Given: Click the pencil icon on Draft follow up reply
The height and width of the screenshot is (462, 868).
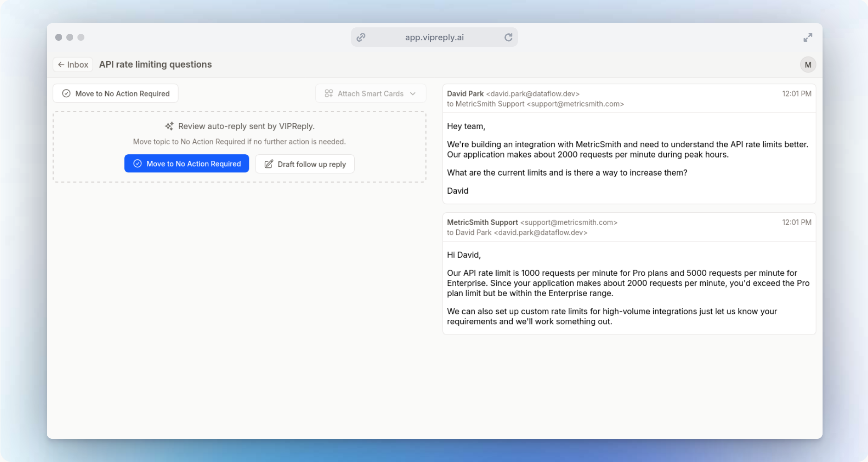Looking at the screenshot, I should (x=269, y=164).
